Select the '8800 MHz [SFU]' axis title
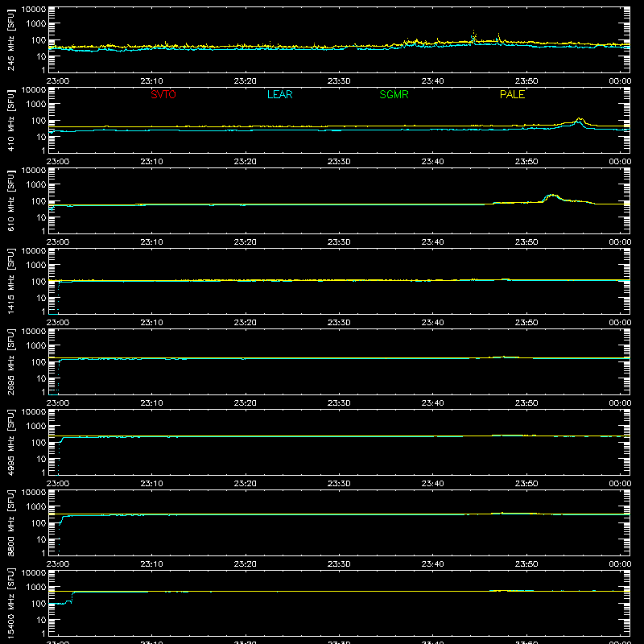The height and width of the screenshot is (644, 644). [x=11, y=522]
